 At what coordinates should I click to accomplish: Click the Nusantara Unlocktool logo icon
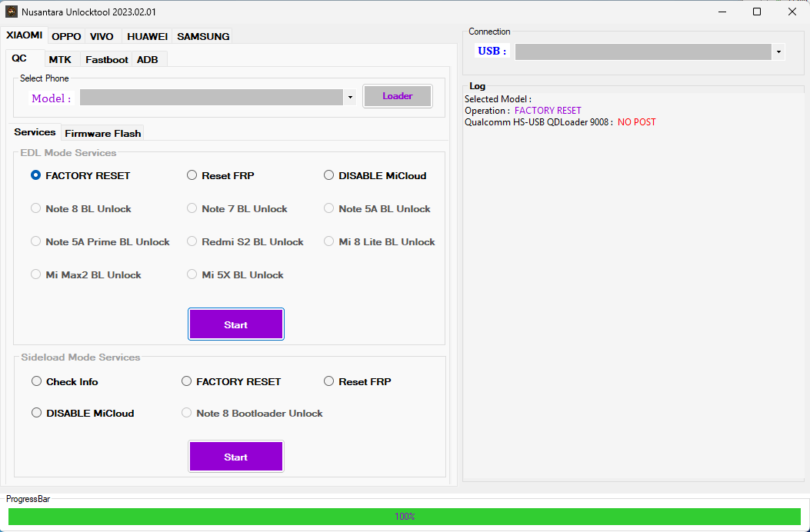[x=12, y=12]
